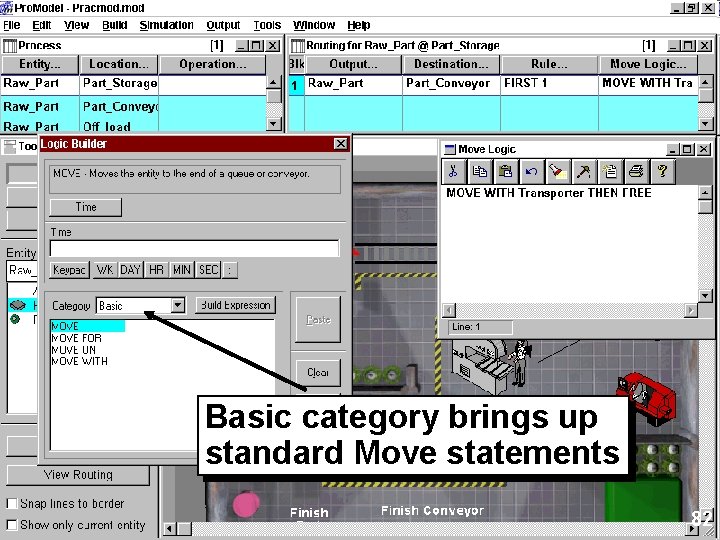Click Part_Storage cell in Process table

pos(119,83)
